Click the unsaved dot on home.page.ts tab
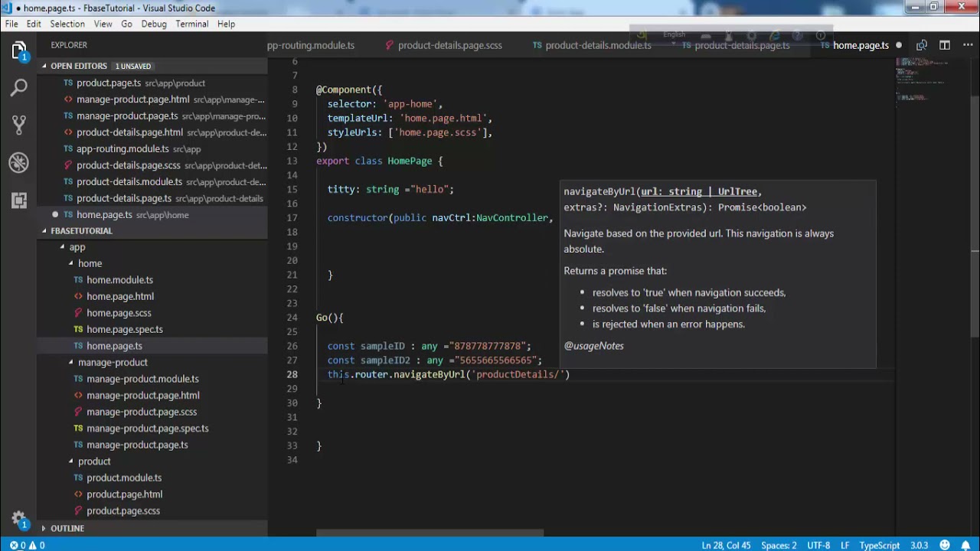Image resolution: width=980 pixels, height=551 pixels. pos(899,45)
